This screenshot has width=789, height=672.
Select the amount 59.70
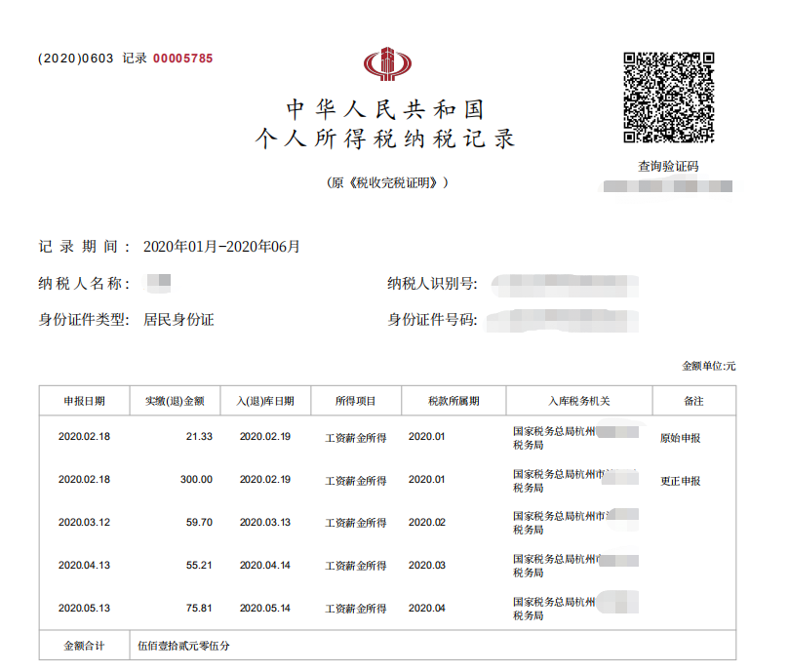point(199,522)
